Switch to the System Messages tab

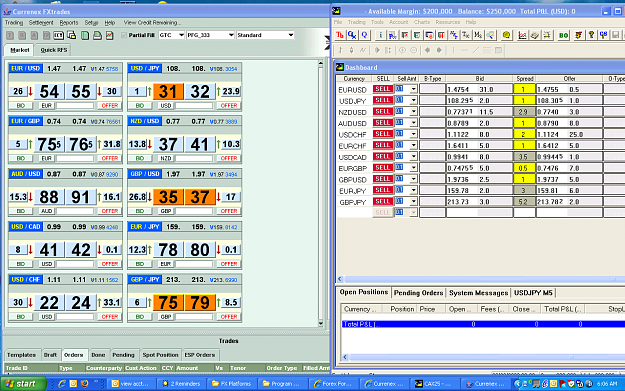(x=478, y=293)
